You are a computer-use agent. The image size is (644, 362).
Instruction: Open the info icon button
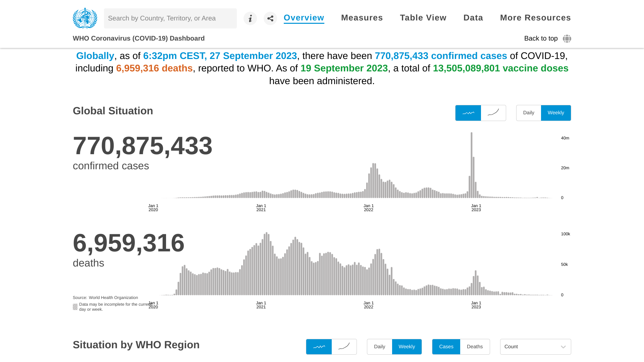[x=250, y=18]
